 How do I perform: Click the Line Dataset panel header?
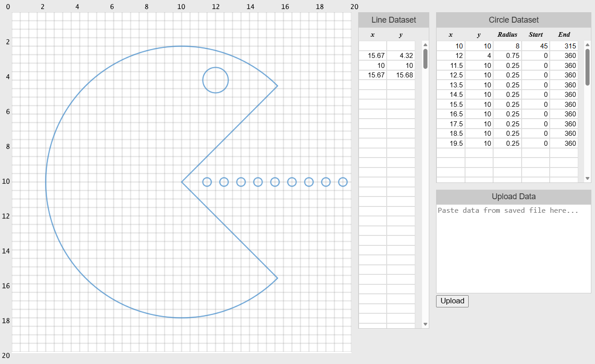coord(393,19)
